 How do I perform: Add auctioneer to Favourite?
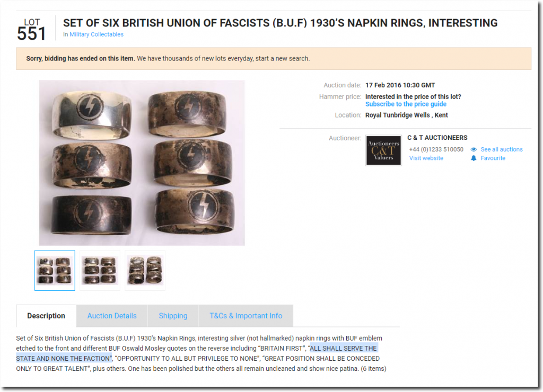pos(493,158)
